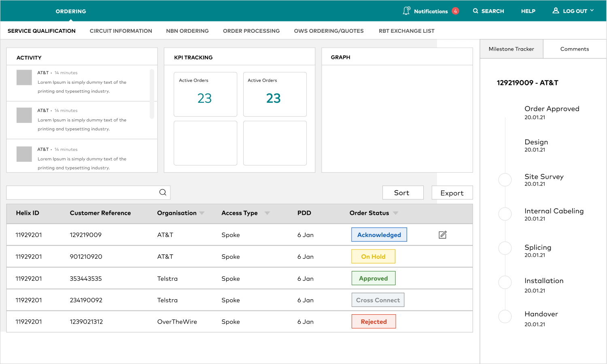The height and width of the screenshot is (364, 607).
Task: Click magnifier icon in table search box
Action: pos(163,193)
